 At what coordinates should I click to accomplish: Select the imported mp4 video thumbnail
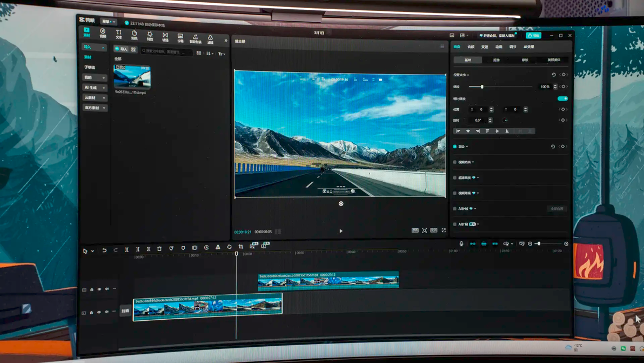(x=132, y=77)
